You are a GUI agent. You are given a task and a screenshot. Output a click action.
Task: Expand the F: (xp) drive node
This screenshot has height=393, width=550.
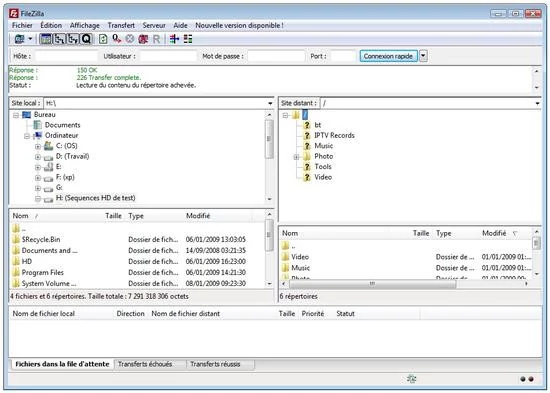(x=38, y=178)
